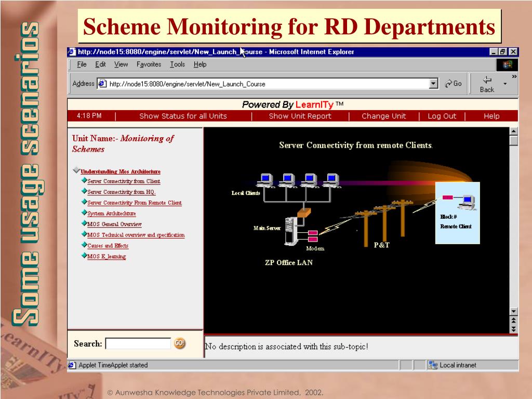532x399 pixels.
Task: Open the View menu
Action: pos(121,64)
